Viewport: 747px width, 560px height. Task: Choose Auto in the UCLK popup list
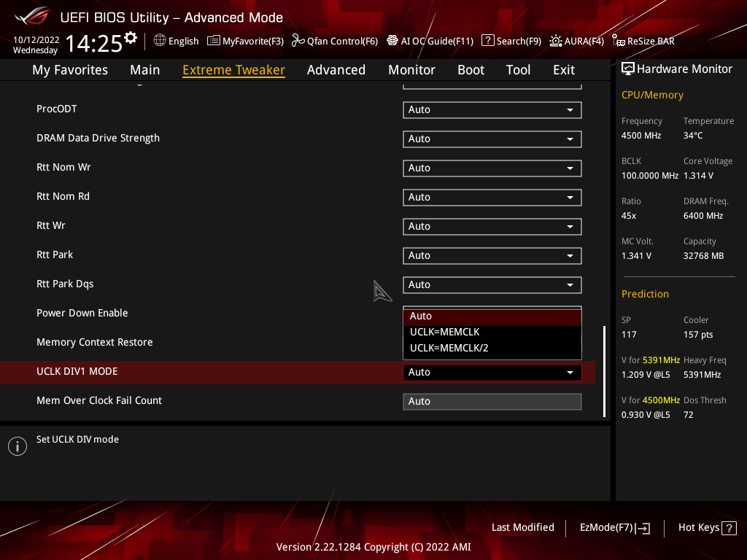click(492, 316)
